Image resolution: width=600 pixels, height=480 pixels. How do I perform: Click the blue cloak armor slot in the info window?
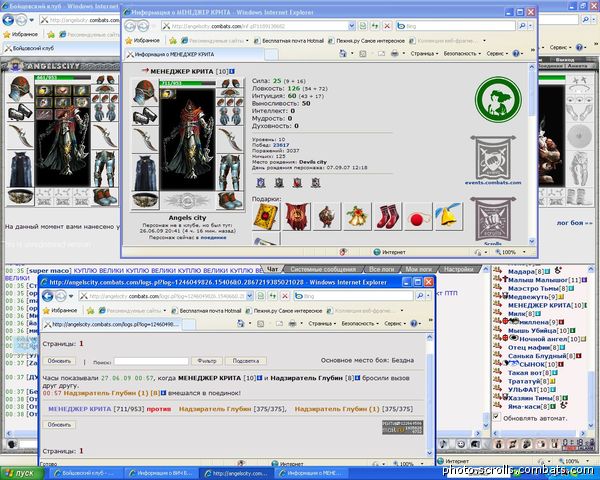click(145, 172)
